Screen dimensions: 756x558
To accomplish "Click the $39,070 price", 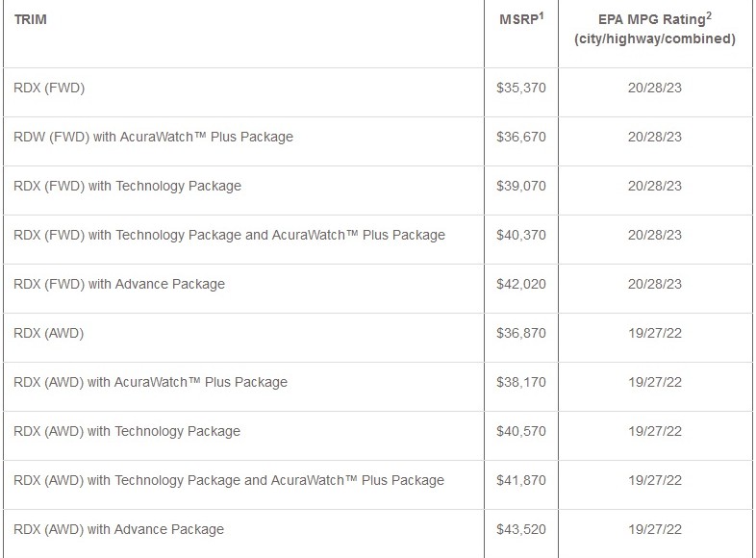I will pos(520,186).
